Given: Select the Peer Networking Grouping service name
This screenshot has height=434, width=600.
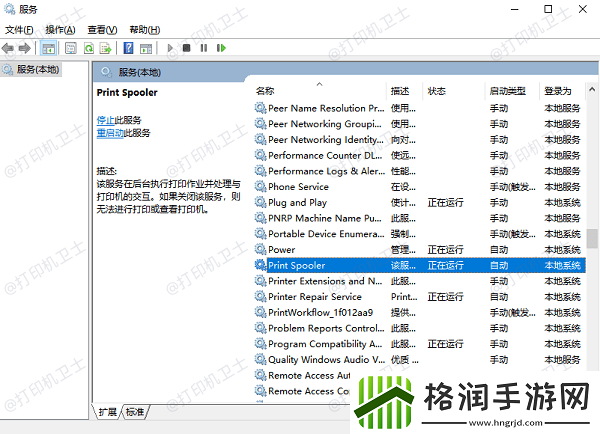Looking at the screenshot, I should pyautogui.click(x=324, y=124).
